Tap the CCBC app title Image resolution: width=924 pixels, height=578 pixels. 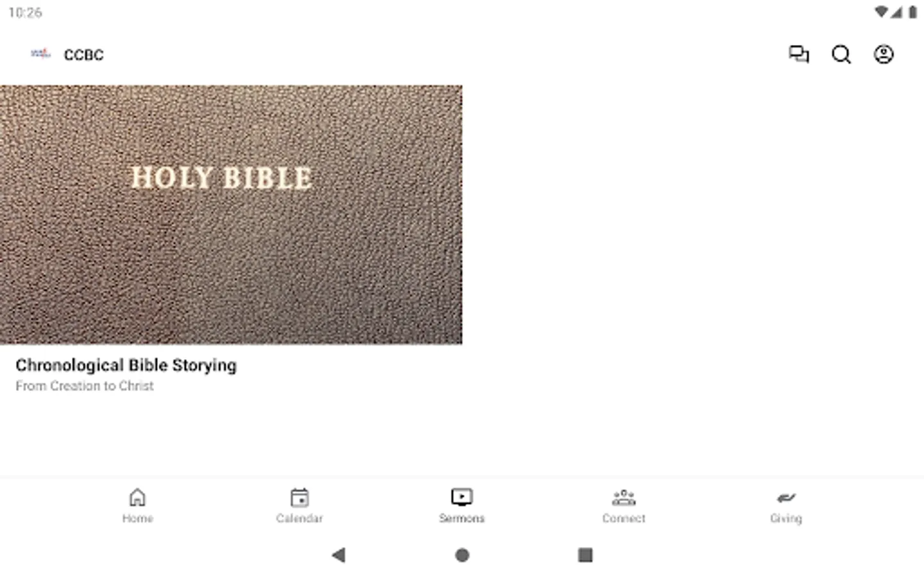click(84, 55)
